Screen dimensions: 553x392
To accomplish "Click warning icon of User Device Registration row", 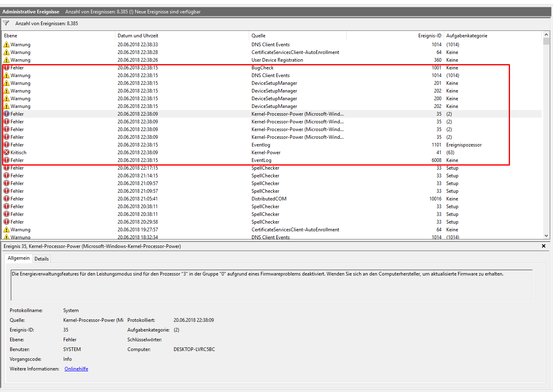I will tap(6, 60).
